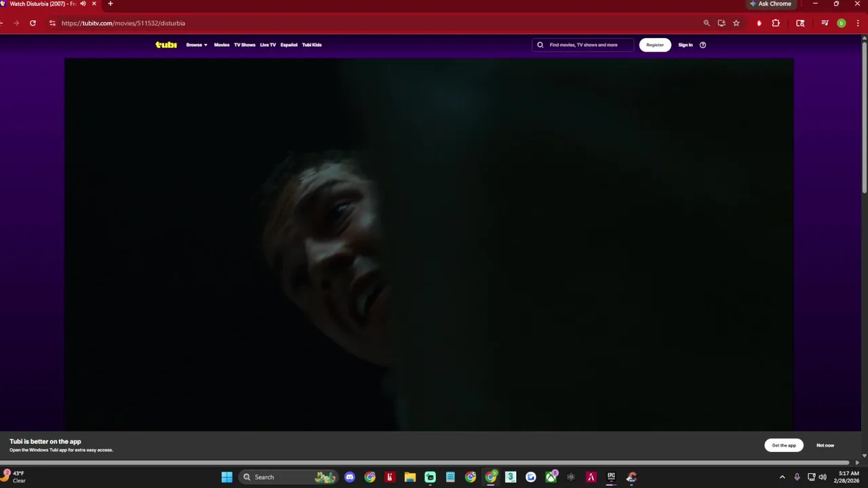Click the Get the app button
The image size is (868, 488).
[x=784, y=445]
